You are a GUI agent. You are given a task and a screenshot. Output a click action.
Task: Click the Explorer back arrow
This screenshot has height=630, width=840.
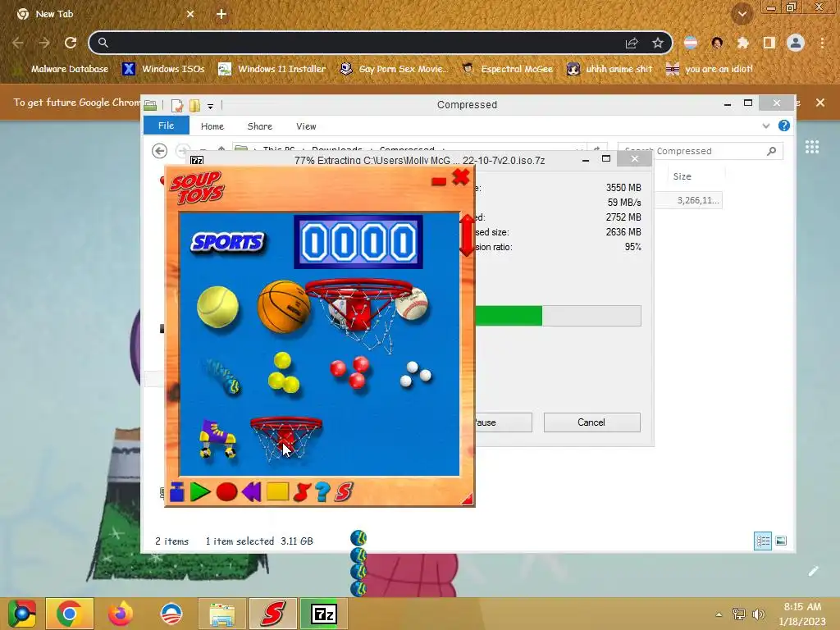pos(159,151)
